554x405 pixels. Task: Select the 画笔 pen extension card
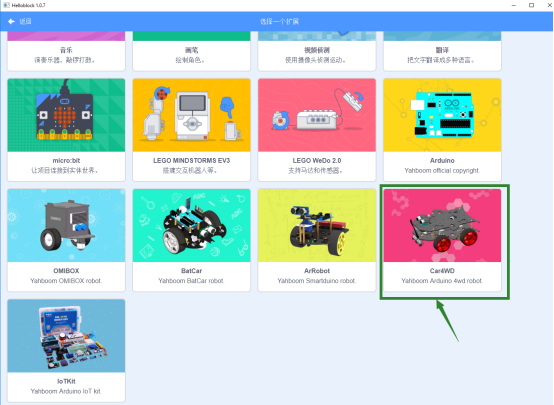coord(191,51)
